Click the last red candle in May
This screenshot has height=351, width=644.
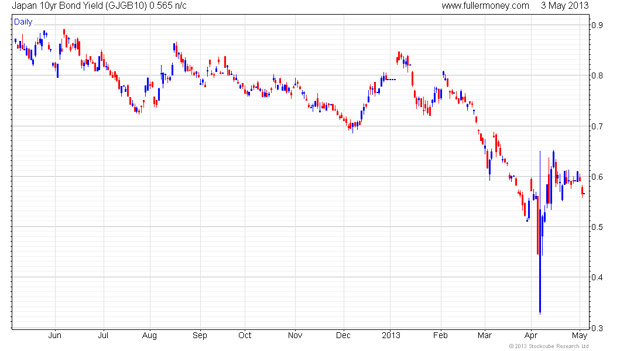[x=582, y=191]
